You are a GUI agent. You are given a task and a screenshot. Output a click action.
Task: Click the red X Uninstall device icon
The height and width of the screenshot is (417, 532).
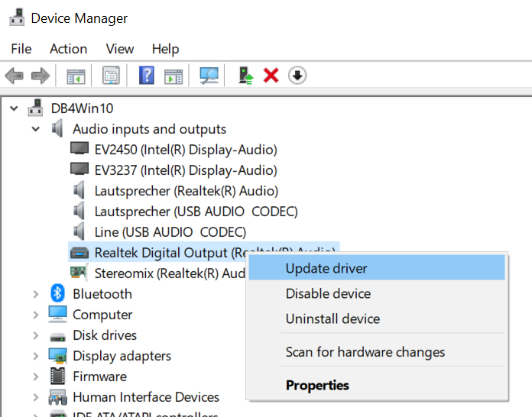(x=271, y=76)
